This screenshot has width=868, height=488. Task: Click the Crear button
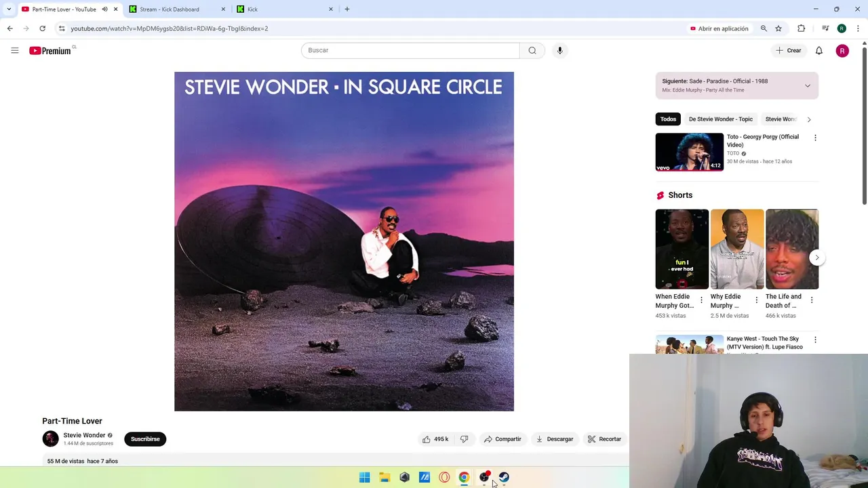coord(789,51)
